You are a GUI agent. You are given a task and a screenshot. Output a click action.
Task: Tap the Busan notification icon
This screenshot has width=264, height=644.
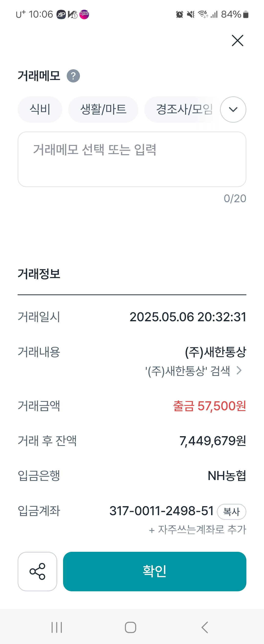pos(84,14)
